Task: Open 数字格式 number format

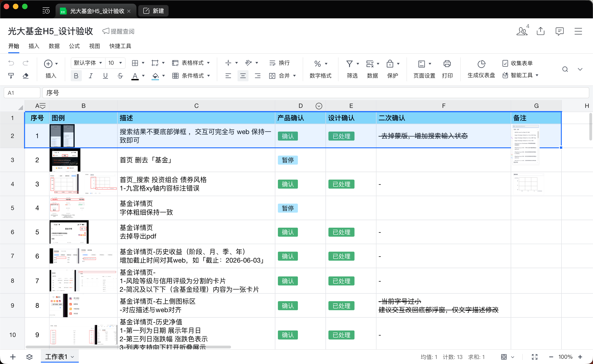Action: coord(320,69)
